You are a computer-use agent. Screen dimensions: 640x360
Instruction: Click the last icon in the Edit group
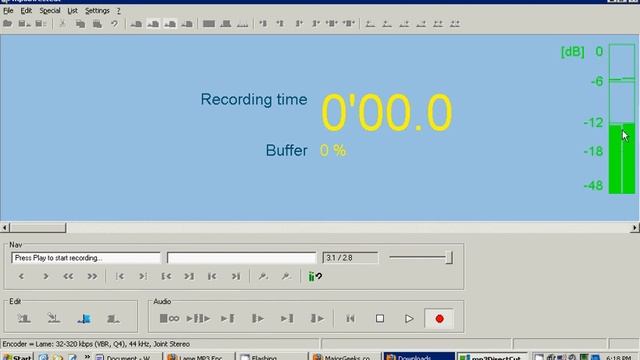coord(113,318)
